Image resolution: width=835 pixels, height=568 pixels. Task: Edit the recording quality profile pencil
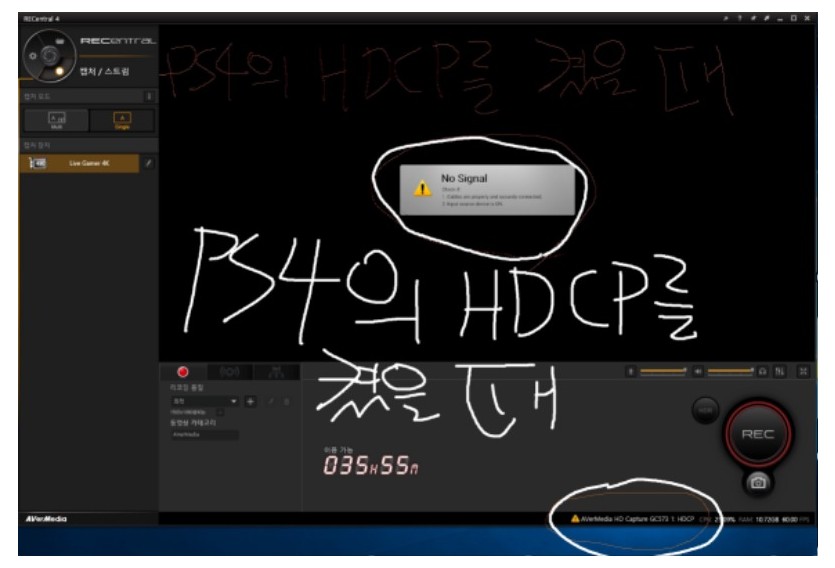(271, 401)
